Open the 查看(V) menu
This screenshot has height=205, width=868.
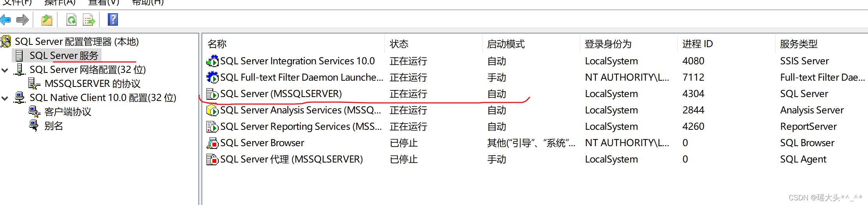pyautogui.click(x=103, y=2)
